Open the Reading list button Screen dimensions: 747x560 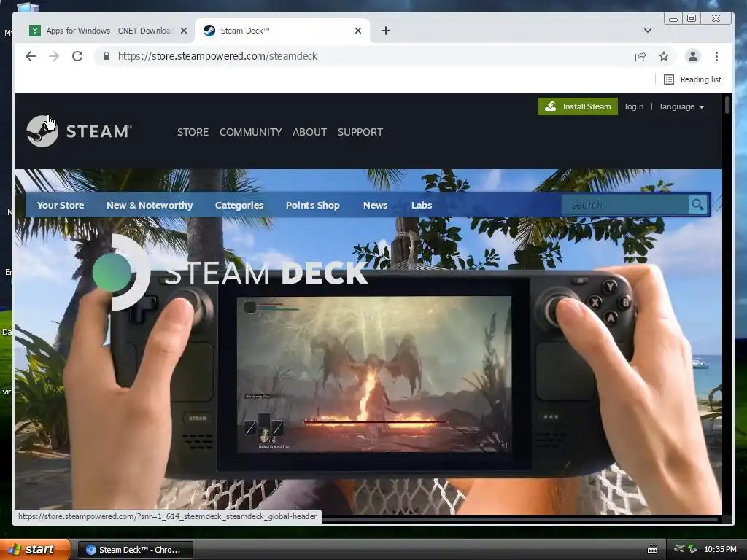click(692, 79)
